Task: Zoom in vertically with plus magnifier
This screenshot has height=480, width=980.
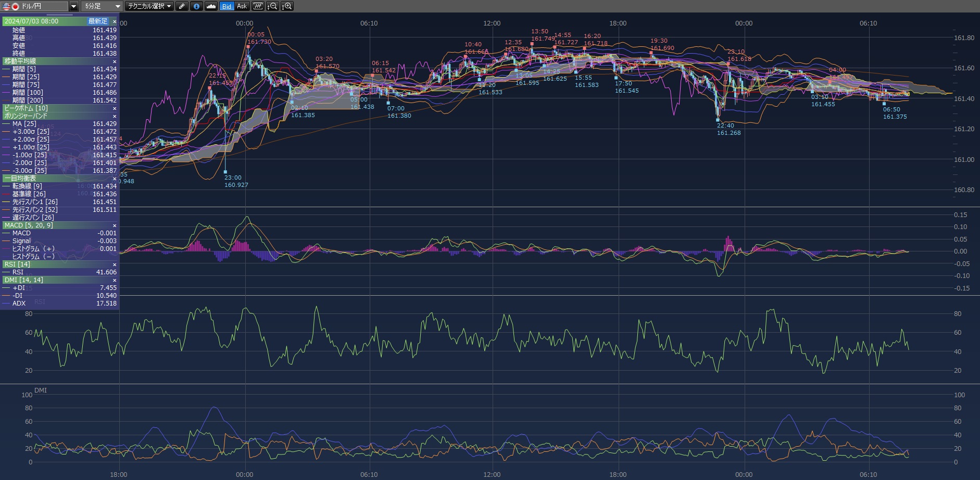Action: [287, 6]
